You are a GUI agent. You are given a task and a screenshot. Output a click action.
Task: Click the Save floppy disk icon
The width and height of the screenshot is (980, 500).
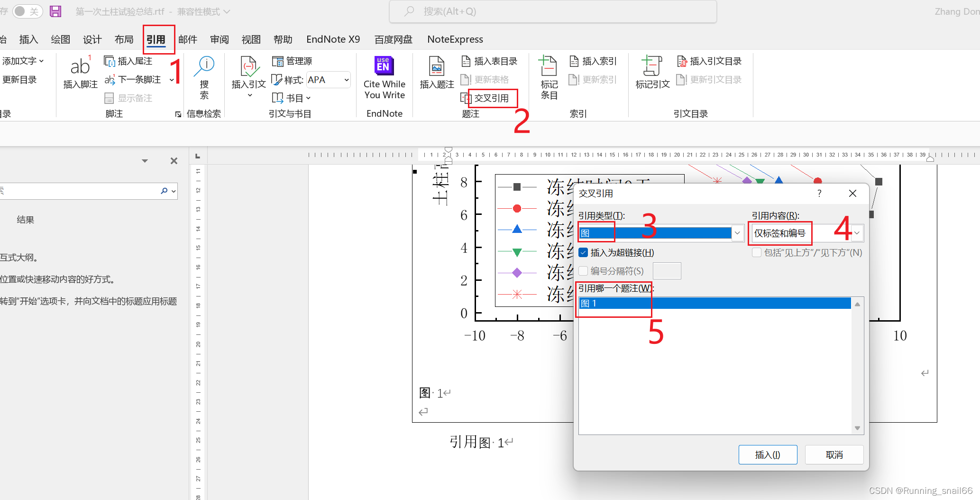click(55, 11)
